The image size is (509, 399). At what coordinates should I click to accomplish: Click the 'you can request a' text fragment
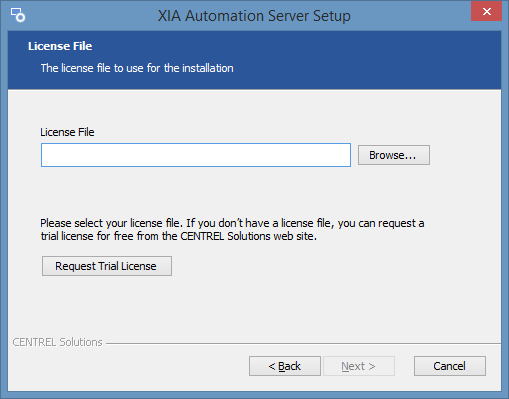pos(381,223)
